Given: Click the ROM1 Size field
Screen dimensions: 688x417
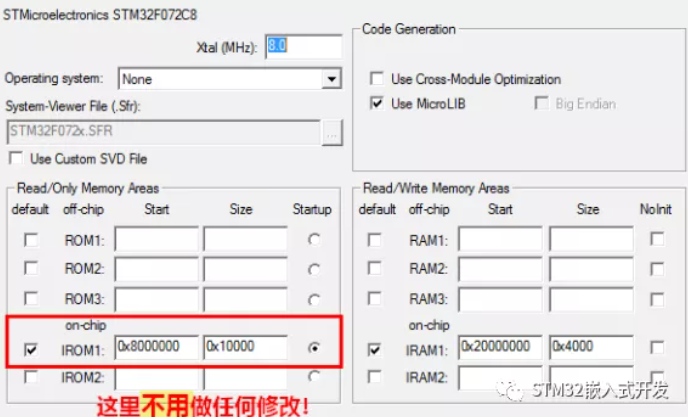Looking at the screenshot, I should click(x=245, y=239).
